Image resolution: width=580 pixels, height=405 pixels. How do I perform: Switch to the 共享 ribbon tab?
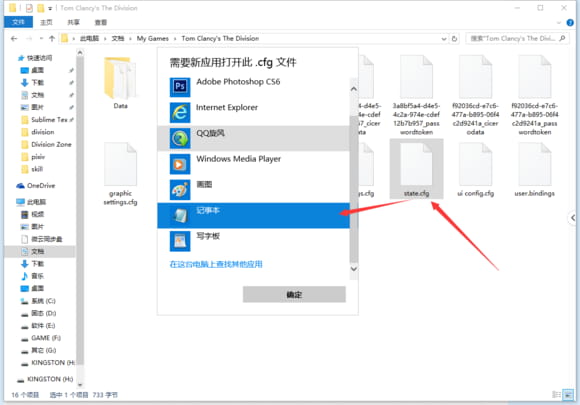[73, 23]
